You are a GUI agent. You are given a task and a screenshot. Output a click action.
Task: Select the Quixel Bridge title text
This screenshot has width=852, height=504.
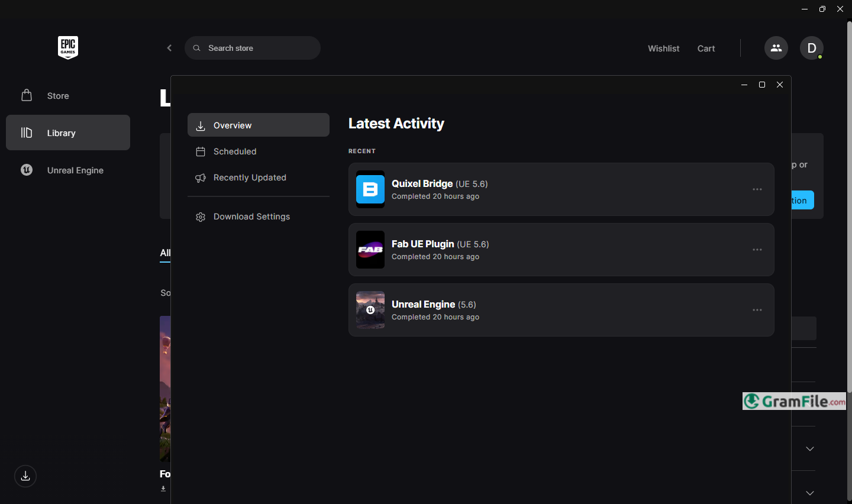[x=422, y=183]
